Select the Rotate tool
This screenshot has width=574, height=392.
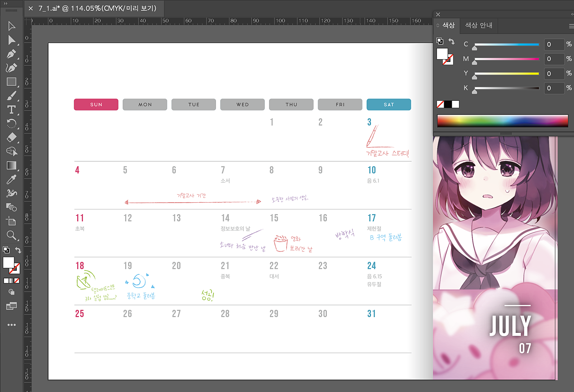(x=11, y=124)
